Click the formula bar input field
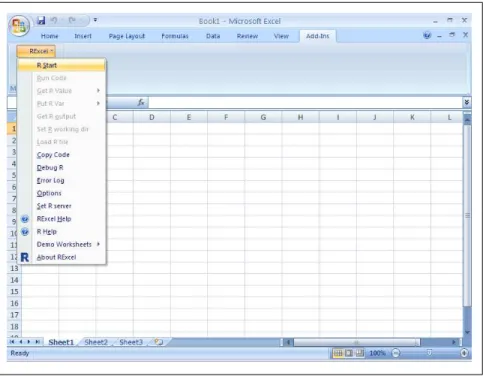The height and width of the screenshot is (376, 483). point(305,102)
